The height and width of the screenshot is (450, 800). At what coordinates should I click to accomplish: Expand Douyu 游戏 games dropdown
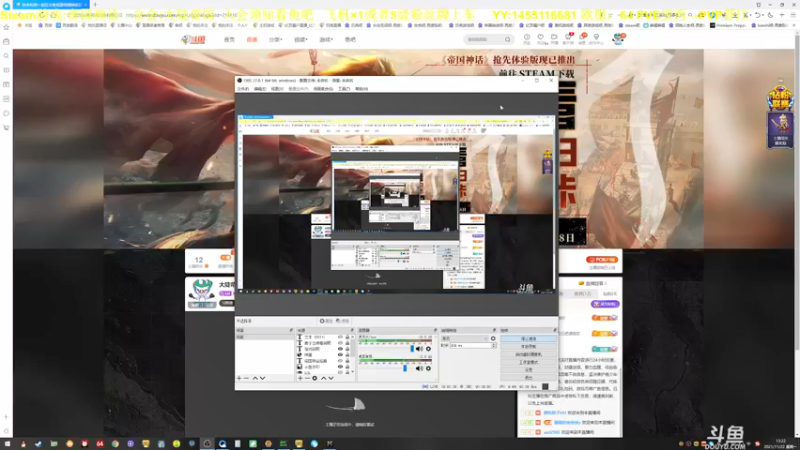tap(326, 39)
